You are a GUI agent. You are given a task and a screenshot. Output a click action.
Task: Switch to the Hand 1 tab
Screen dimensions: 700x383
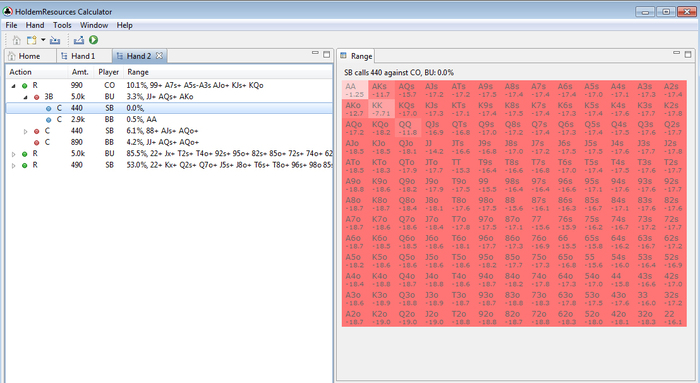[x=79, y=56]
